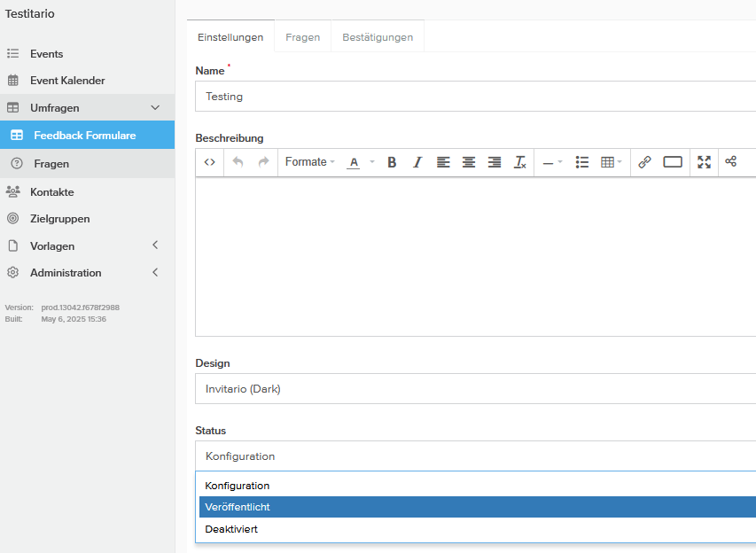Viewport: 756px width, 553px height.
Task: Click the redo arrow in toolbar
Action: pos(263,162)
